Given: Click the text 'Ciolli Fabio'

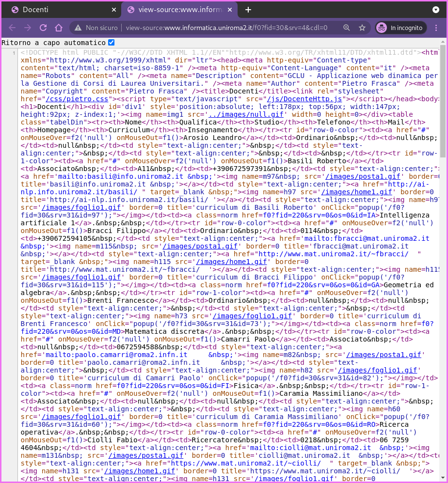Looking at the screenshot, I should click(112, 440).
